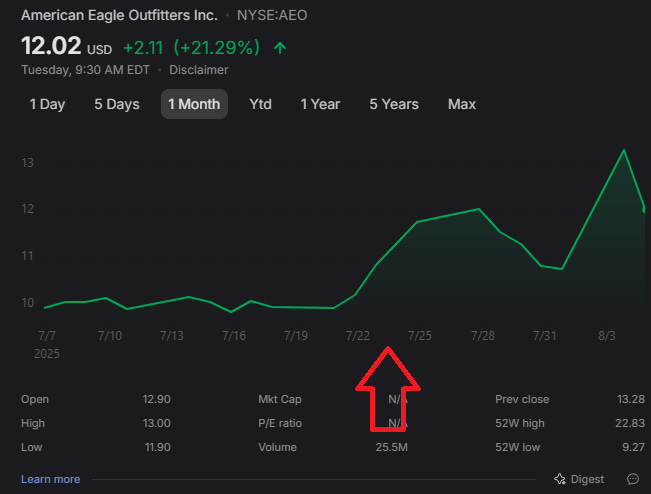
Task: Open the Disclaimer link
Action: [x=198, y=70]
